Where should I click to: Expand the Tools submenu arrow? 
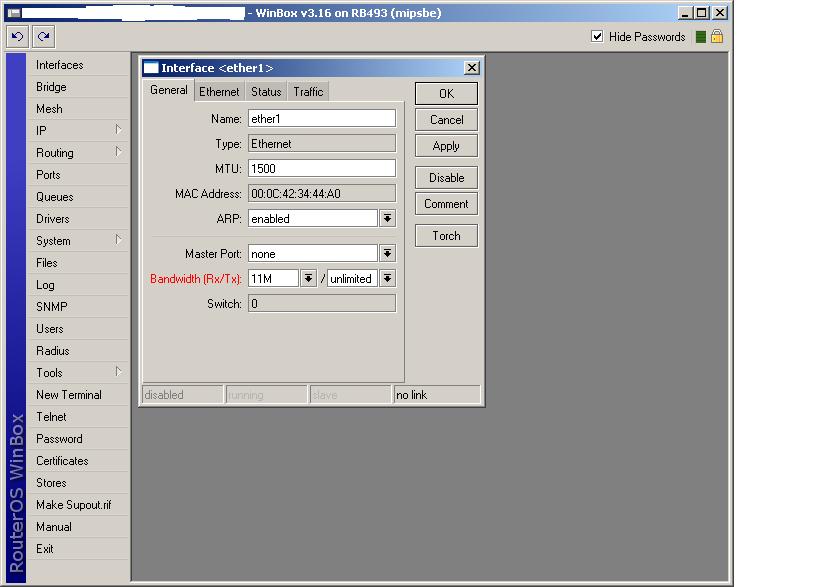[118, 372]
